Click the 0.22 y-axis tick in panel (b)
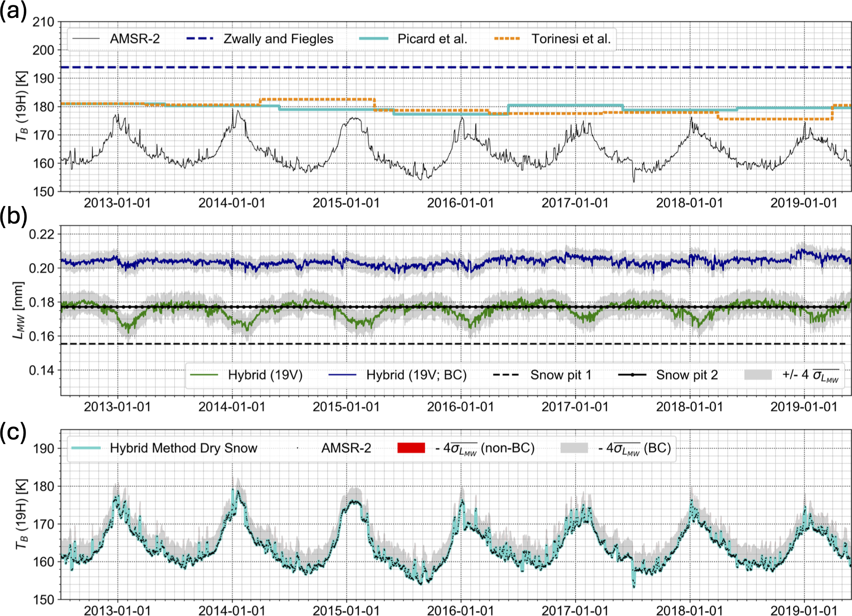852x616 pixels. click(x=41, y=234)
